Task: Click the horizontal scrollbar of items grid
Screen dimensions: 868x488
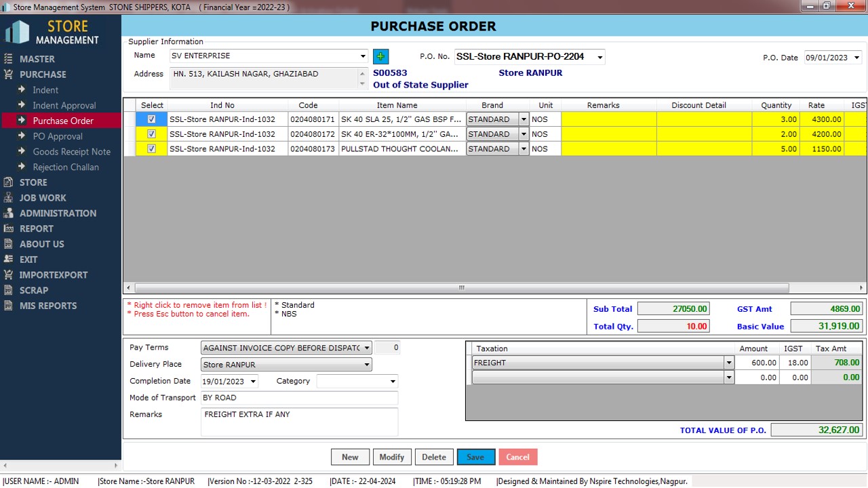Action: (461, 288)
